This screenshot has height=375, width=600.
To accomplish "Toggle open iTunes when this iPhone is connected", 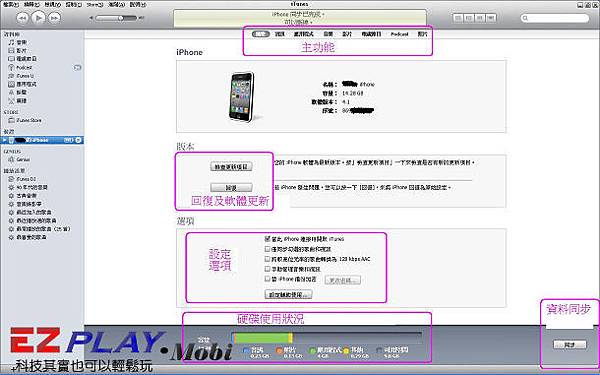I will pyautogui.click(x=267, y=238).
